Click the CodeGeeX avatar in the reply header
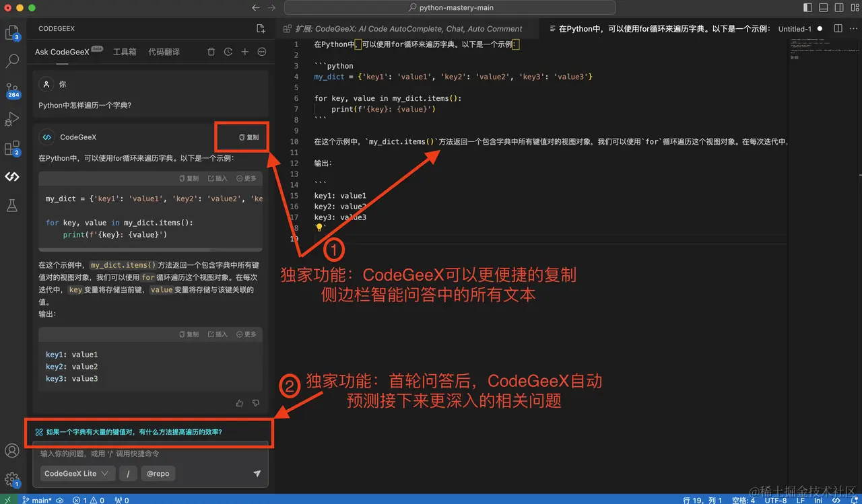Image resolution: width=862 pixels, height=504 pixels. tap(46, 137)
